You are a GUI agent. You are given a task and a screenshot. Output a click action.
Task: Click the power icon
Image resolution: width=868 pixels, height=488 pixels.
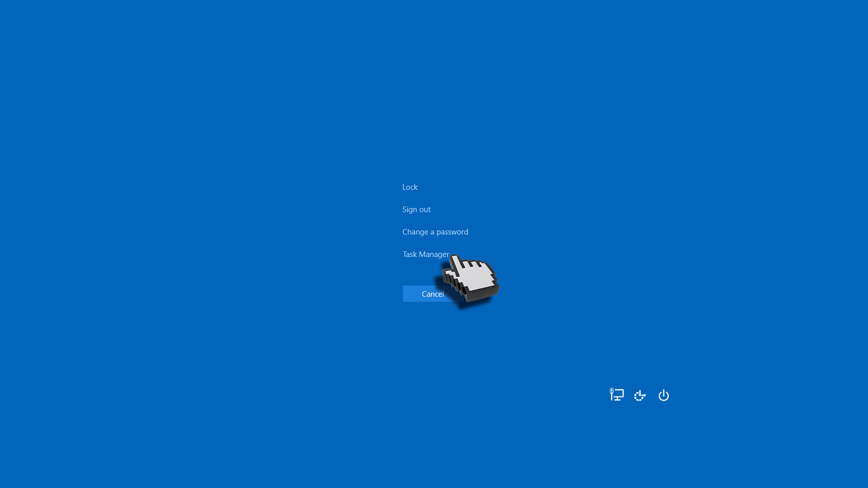(663, 395)
